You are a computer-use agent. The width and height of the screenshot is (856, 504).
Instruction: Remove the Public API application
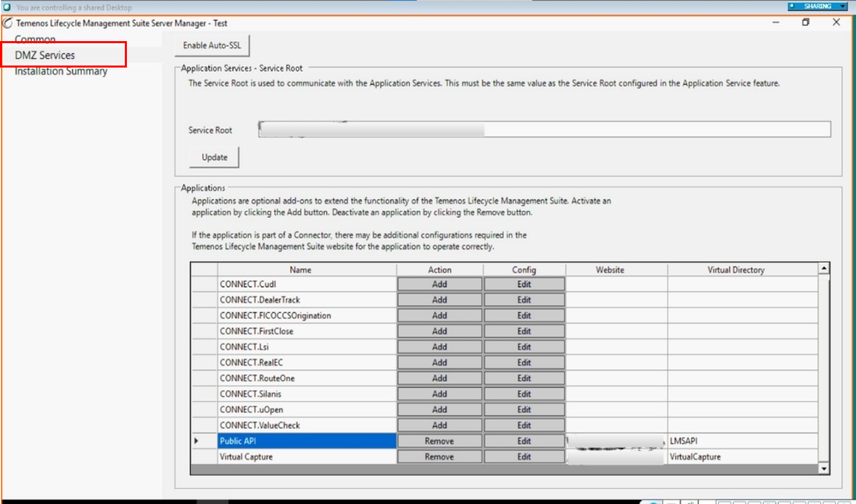click(x=439, y=441)
